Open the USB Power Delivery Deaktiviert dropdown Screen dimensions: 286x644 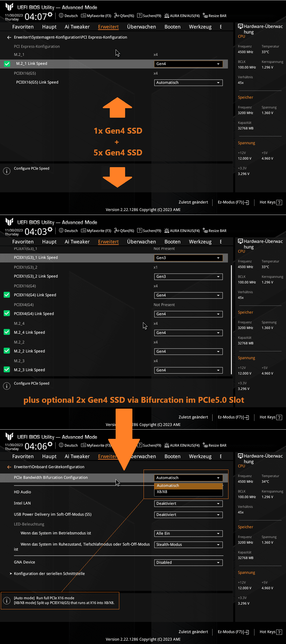pyautogui.click(x=189, y=515)
